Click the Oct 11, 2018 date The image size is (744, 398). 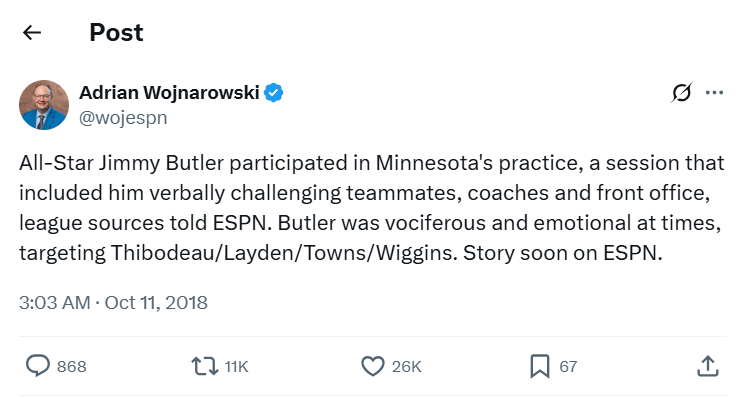tap(156, 303)
